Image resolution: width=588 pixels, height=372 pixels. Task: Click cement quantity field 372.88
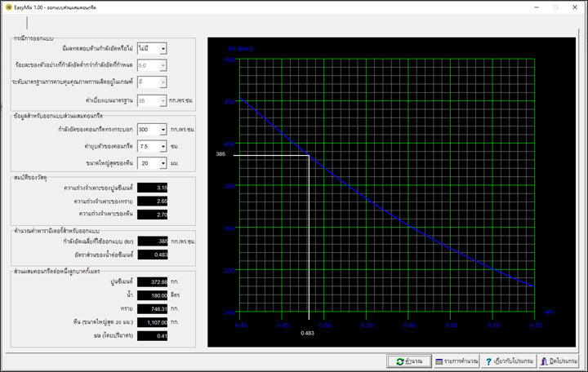tap(153, 281)
